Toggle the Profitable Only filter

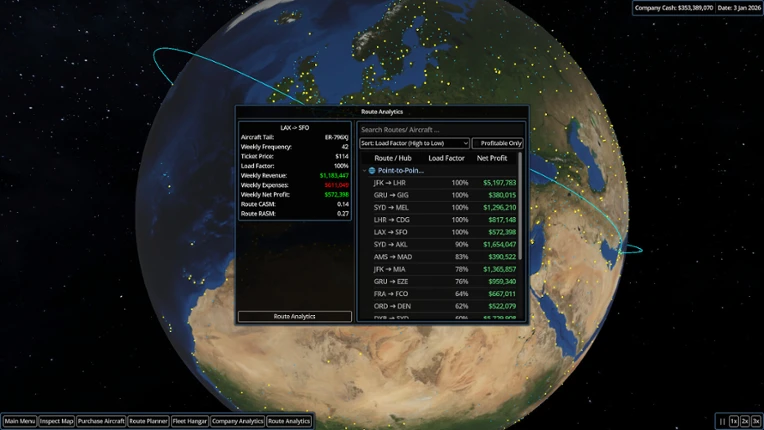click(x=497, y=143)
